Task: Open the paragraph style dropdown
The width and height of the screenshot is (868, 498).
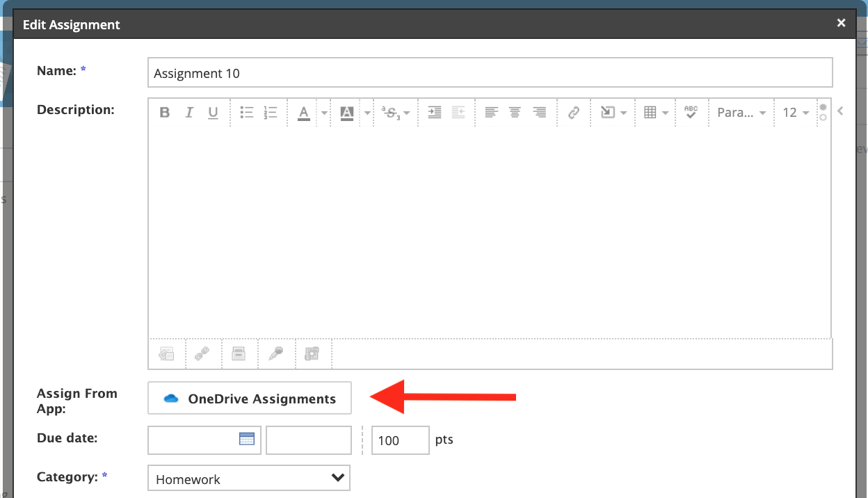Action: point(741,112)
